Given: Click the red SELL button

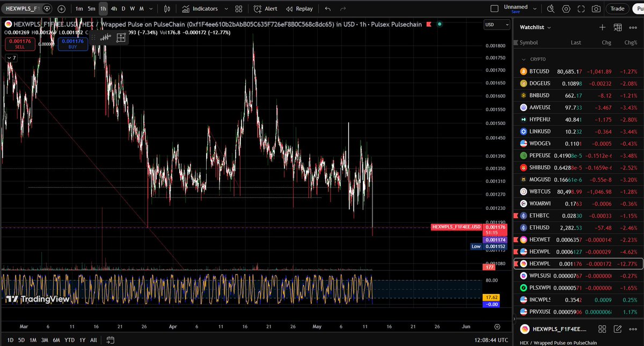Looking at the screenshot, I should 20,44.
